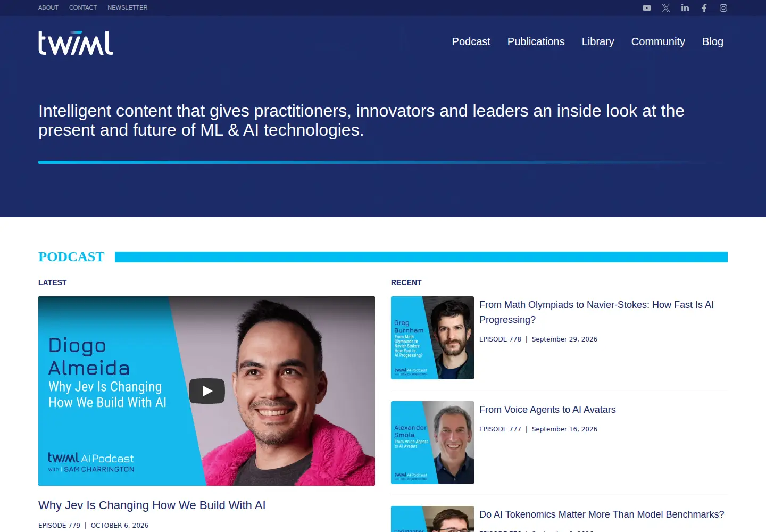Click the RECENT section label

pos(406,282)
